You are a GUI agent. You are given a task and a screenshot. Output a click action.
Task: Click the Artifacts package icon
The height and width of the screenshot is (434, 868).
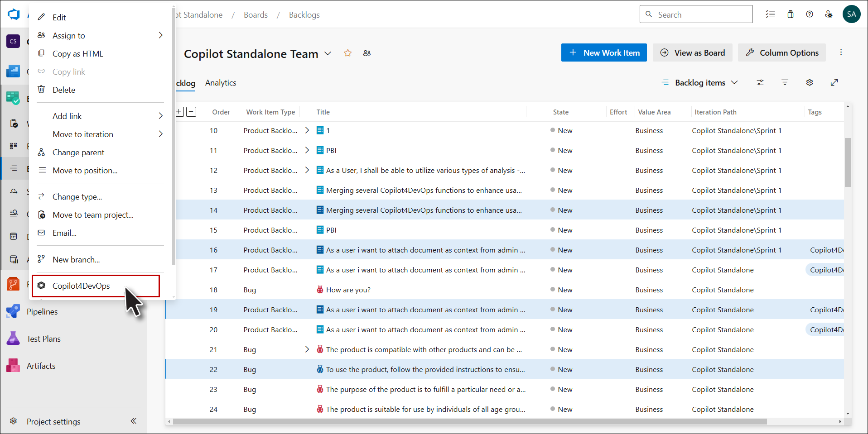[x=13, y=366]
